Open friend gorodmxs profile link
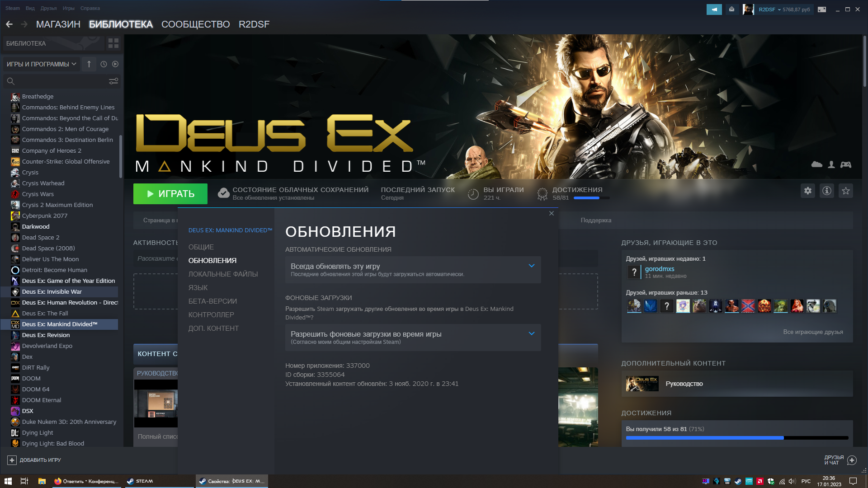The image size is (868, 488). pyautogui.click(x=659, y=269)
